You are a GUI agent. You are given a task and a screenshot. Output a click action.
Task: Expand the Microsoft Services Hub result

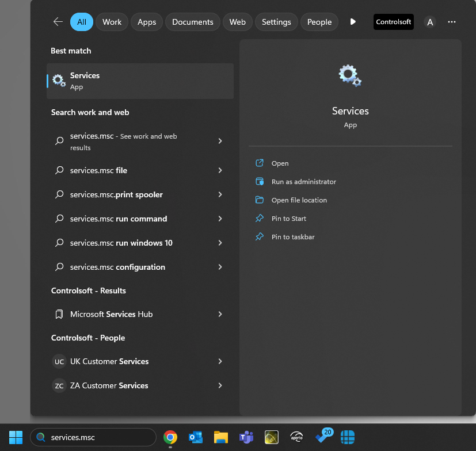point(220,314)
